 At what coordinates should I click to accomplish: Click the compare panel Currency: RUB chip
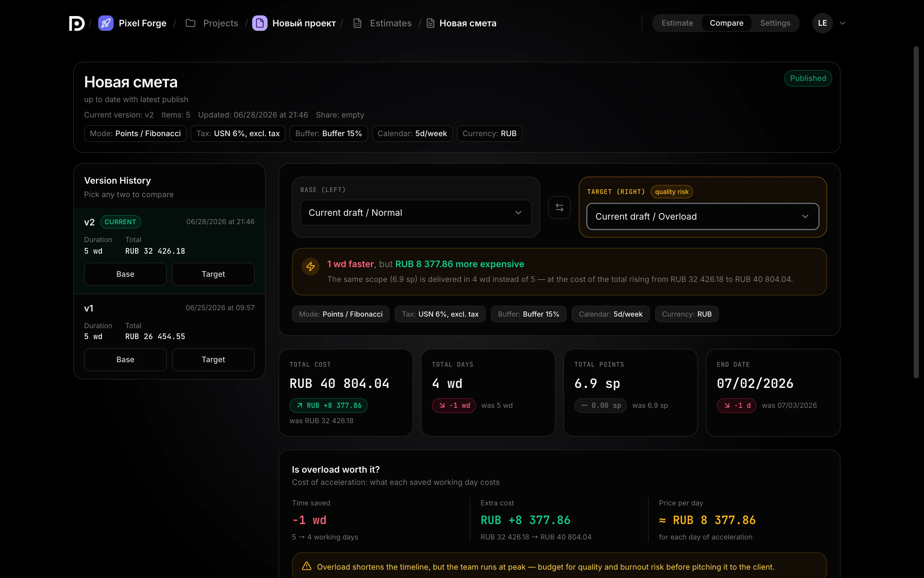[687, 314]
